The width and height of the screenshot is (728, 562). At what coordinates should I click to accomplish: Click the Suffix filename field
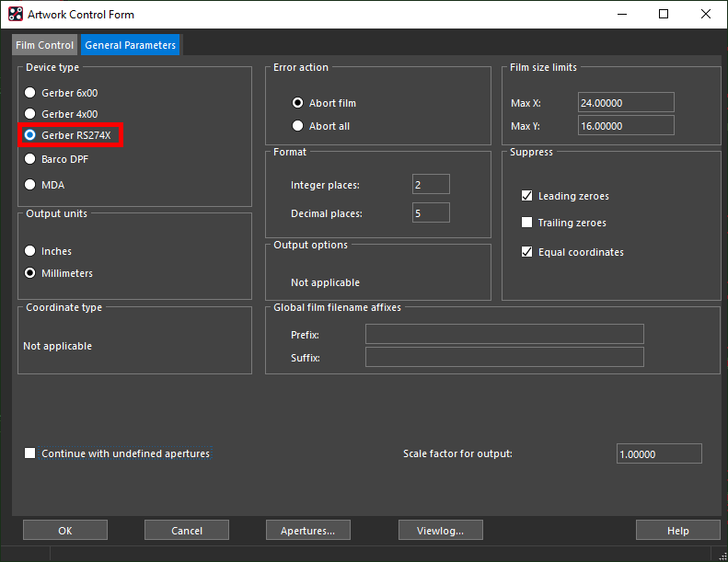(x=504, y=357)
